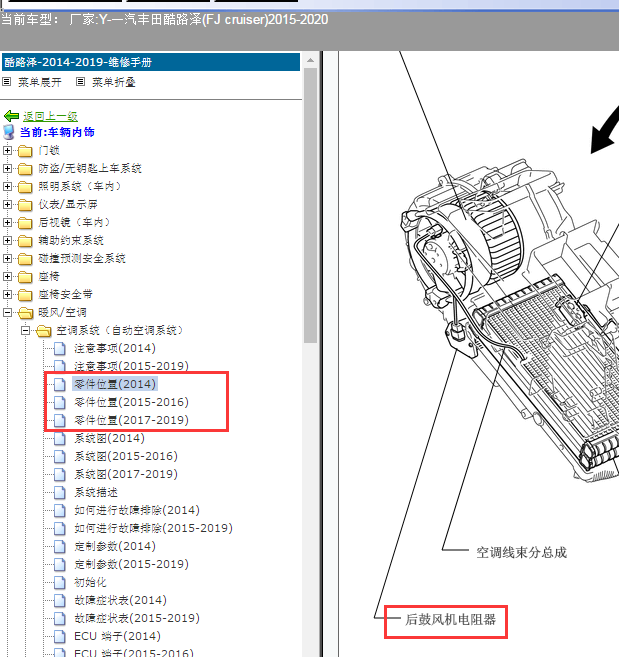Click the open 空调系统 folder icon
619x657 pixels.
pyautogui.click(x=44, y=331)
